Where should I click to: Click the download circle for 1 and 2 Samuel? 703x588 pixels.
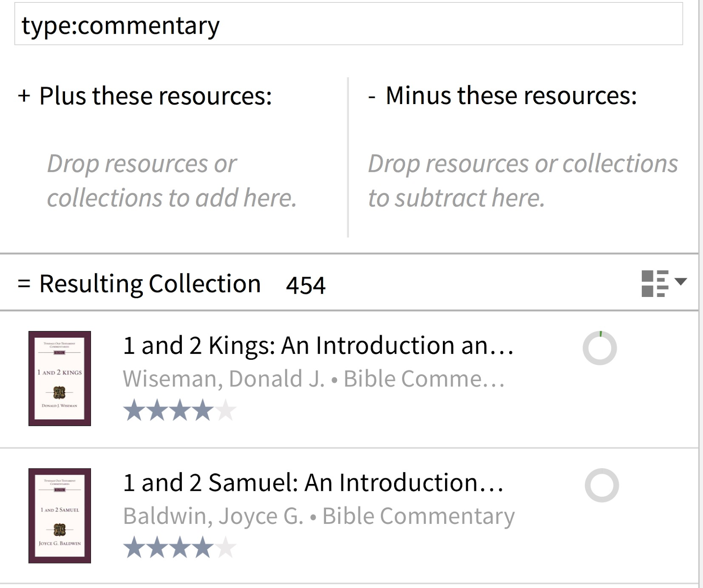[602, 485]
